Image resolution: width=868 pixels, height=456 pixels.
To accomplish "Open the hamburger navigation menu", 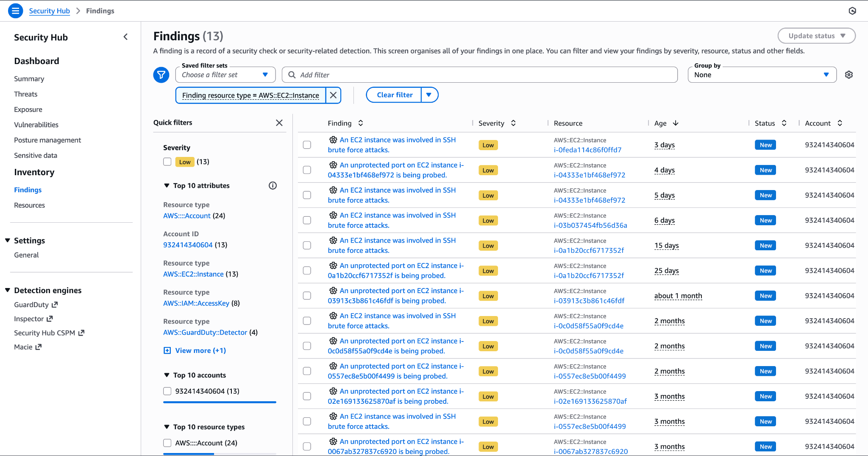I will coord(15,11).
